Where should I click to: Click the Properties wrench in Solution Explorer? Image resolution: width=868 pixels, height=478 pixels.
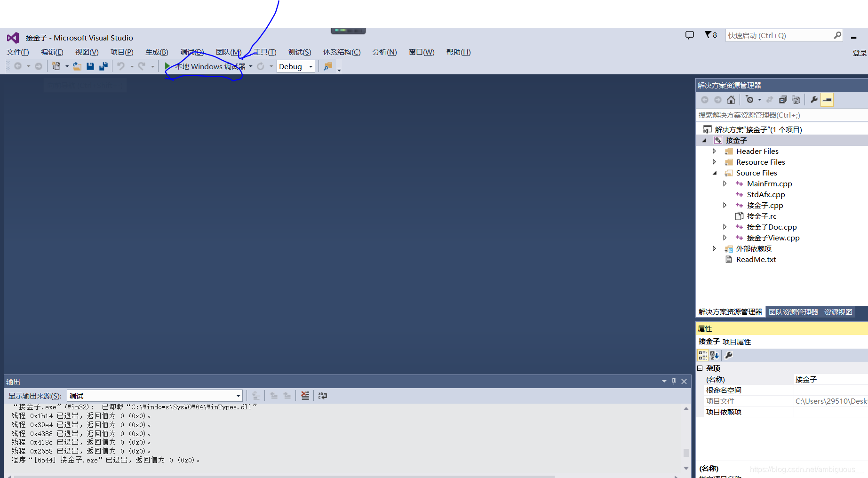coord(814,100)
